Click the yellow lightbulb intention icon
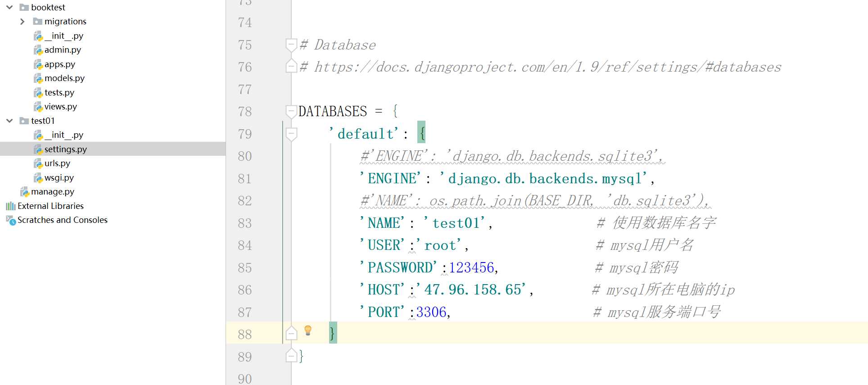 pos(308,330)
